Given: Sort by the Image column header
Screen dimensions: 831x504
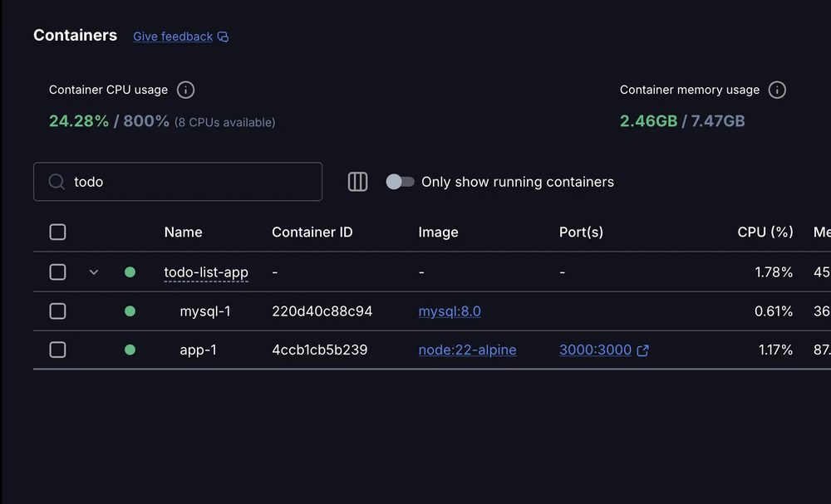Looking at the screenshot, I should pos(438,232).
